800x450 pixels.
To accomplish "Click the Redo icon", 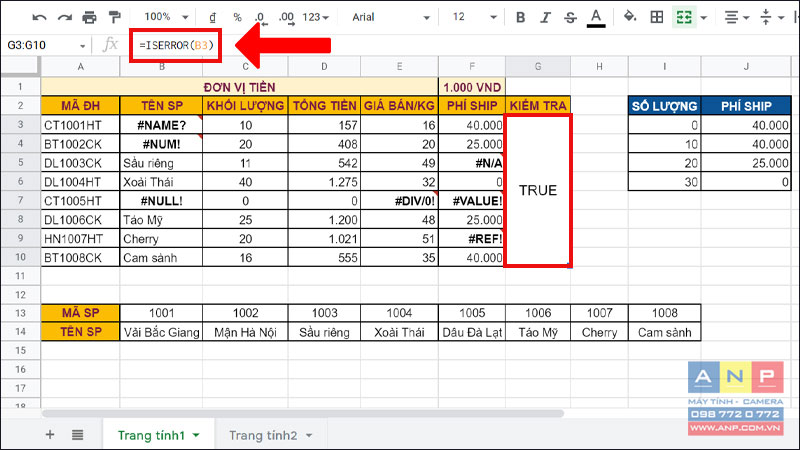I will pos(64,17).
